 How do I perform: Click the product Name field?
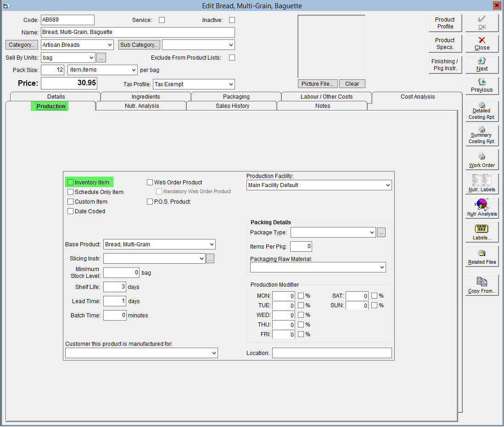(138, 32)
